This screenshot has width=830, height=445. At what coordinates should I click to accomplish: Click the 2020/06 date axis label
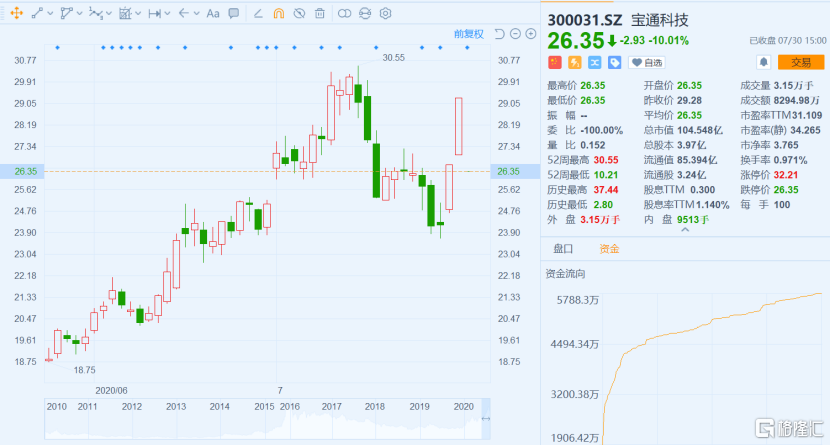coord(111,390)
